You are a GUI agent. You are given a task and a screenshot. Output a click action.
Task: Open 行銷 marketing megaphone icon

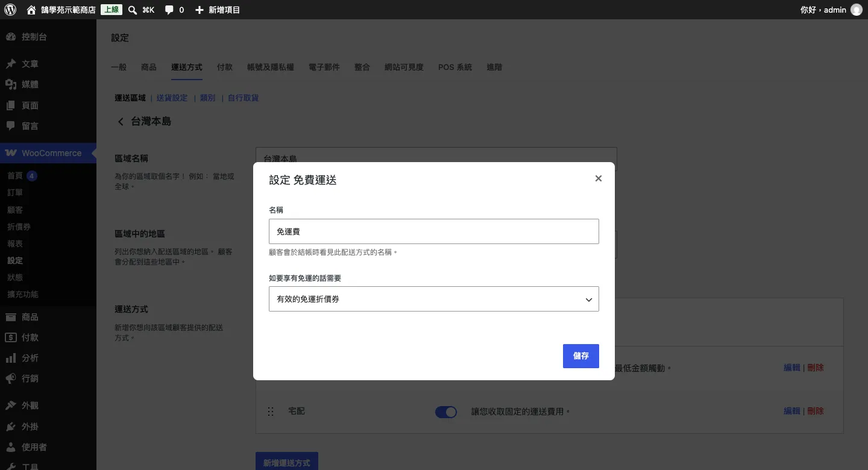click(x=11, y=379)
